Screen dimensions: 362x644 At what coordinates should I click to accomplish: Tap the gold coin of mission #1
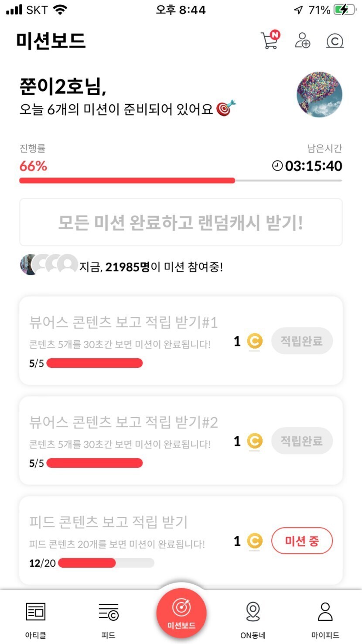[x=254, y=341]
